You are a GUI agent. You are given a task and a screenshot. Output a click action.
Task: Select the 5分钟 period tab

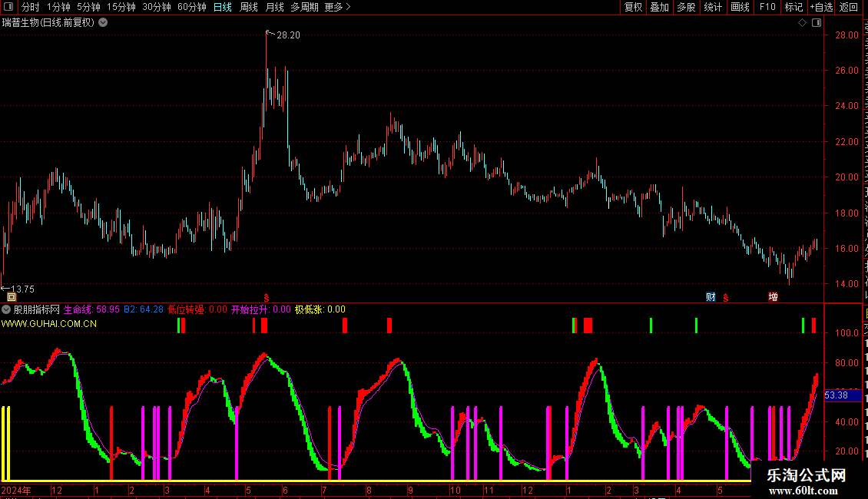(x=88, y=7)
